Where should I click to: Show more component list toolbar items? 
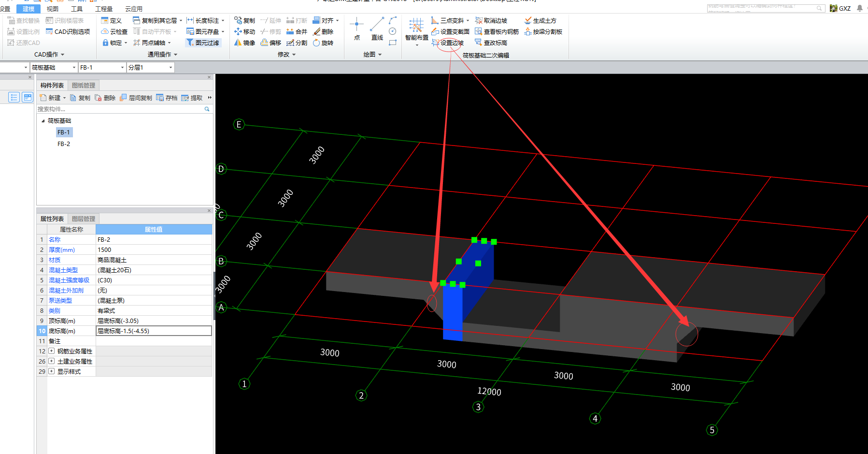tap(210, 98)
